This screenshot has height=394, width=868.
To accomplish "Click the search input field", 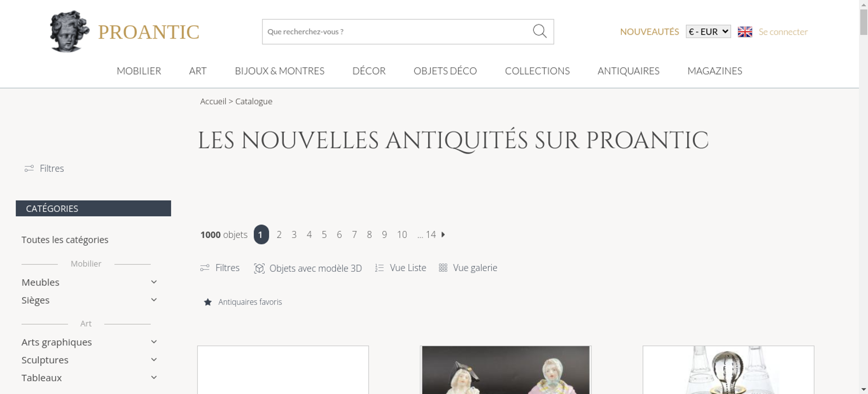I will click(398, 32).
